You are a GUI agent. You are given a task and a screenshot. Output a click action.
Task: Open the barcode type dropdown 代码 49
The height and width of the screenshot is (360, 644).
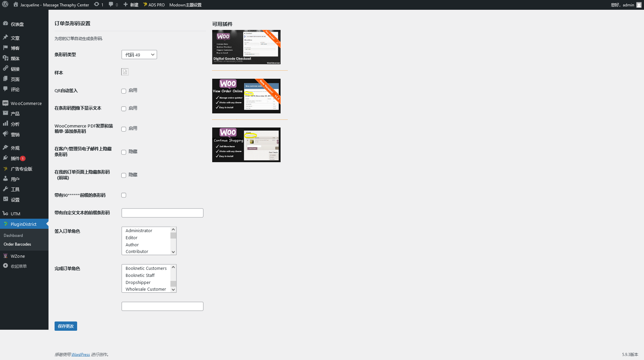[139, 55]
